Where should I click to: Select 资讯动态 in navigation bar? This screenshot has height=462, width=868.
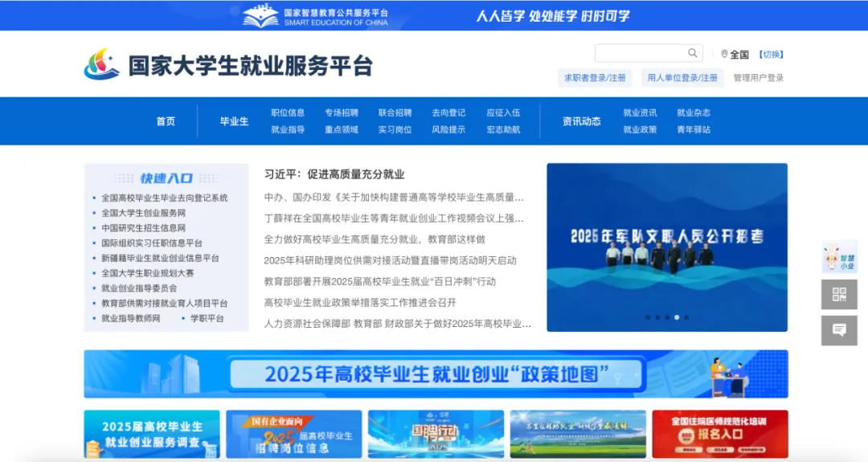pyautogui.click(x=582, y=121)
